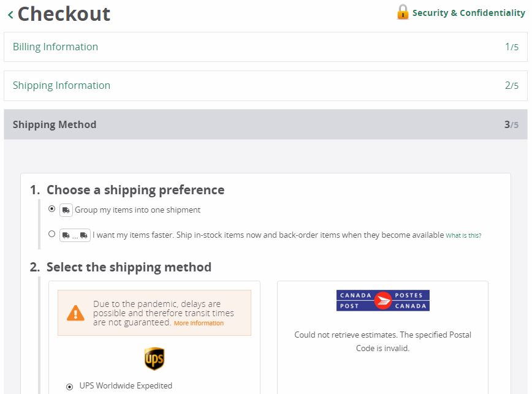Click the back chevron beside Checkout
This screenshot has width=532, height=394.
[10, 15]
